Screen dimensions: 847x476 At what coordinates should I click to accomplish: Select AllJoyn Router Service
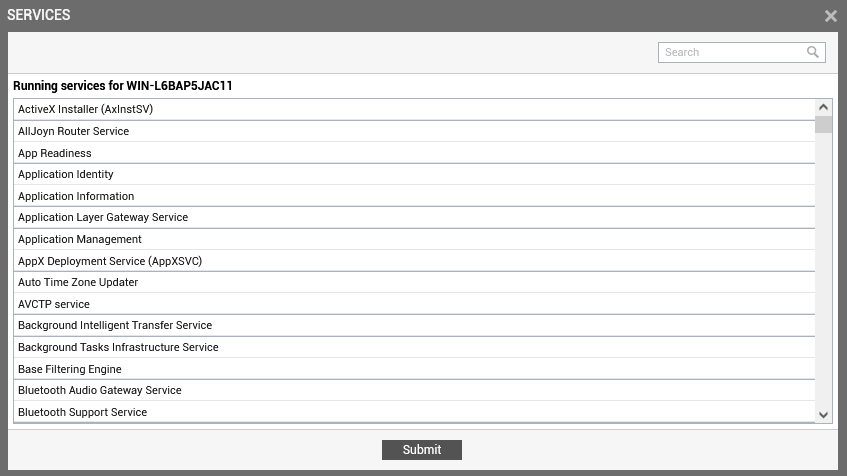(414, 131)
